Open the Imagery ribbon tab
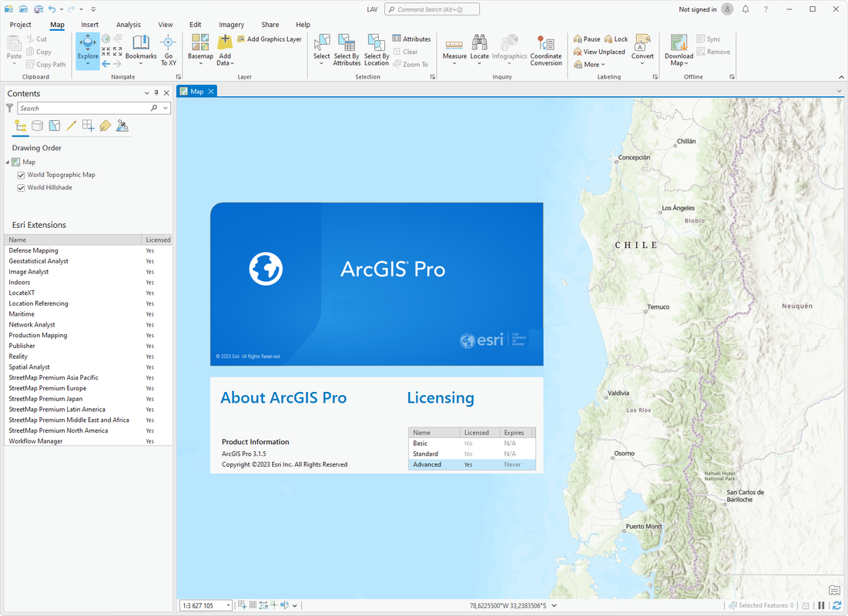 [x=232, y=25]
